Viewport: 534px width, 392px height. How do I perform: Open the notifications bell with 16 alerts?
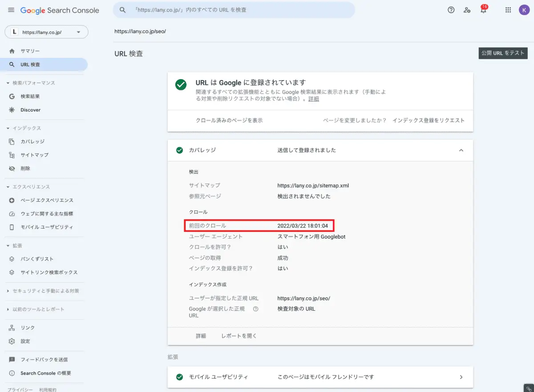click(x=483, y=10)
